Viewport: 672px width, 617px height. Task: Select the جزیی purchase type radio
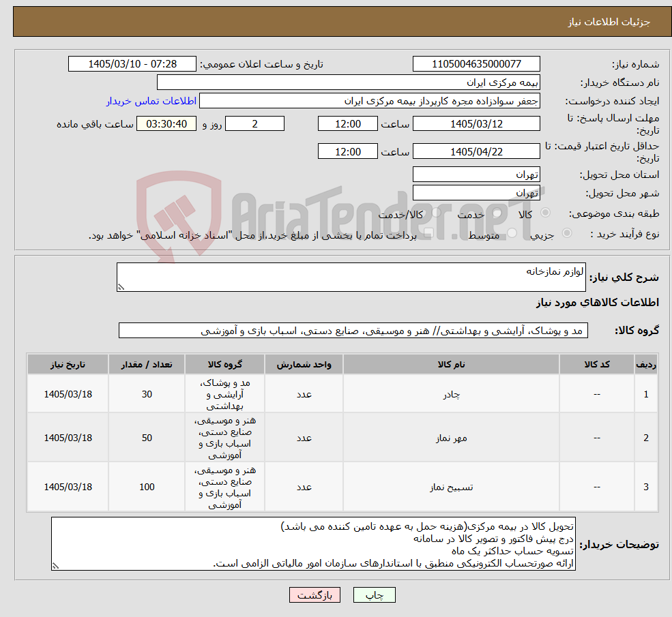pos(567,233)
